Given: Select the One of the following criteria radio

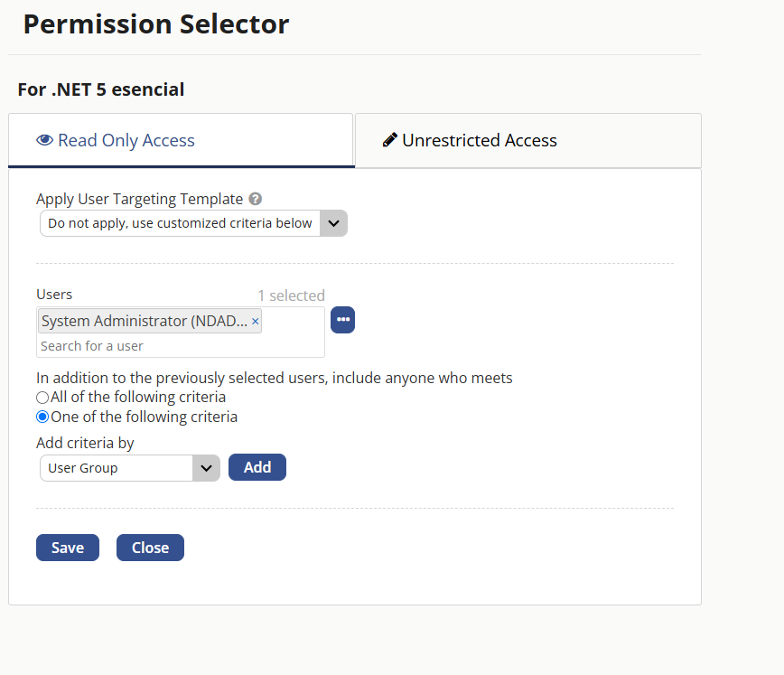Looking at the screenshot, I should tap(42, 417).
